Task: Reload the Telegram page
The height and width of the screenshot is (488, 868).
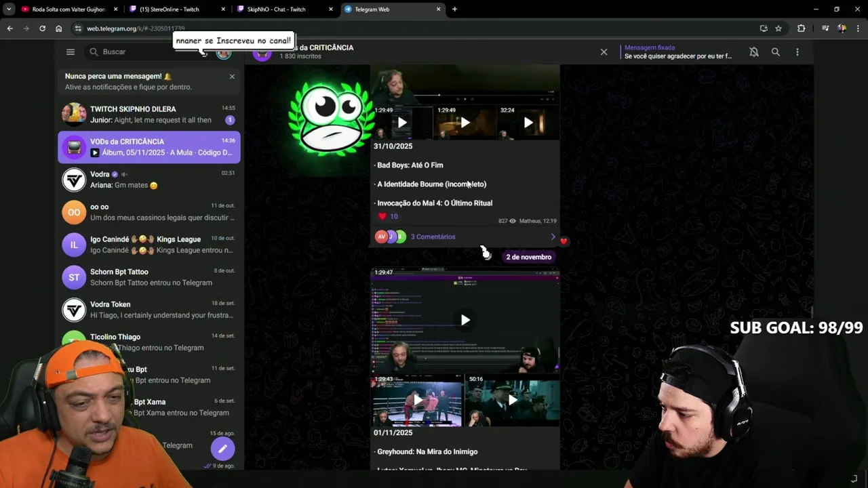Action: 42,28
